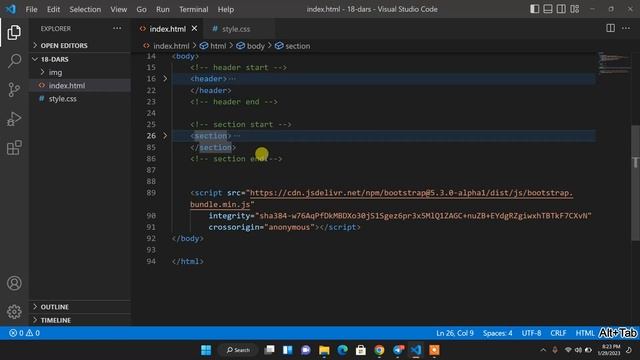The image size is (640, 360).
Task: Click Ln 26, Col 9 in status bar
Action: (455, 333)
